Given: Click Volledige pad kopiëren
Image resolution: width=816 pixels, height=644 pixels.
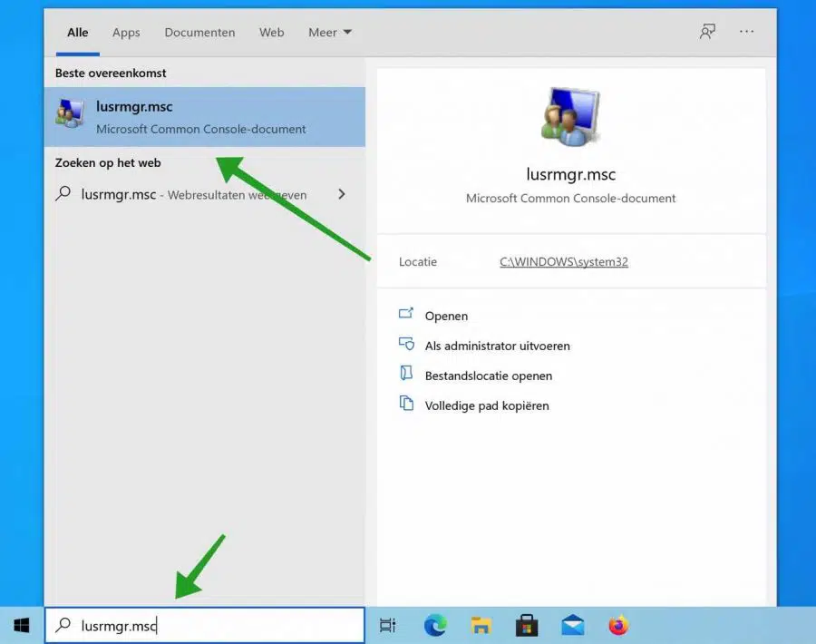Looking at the screenshot, I should 487,405.
